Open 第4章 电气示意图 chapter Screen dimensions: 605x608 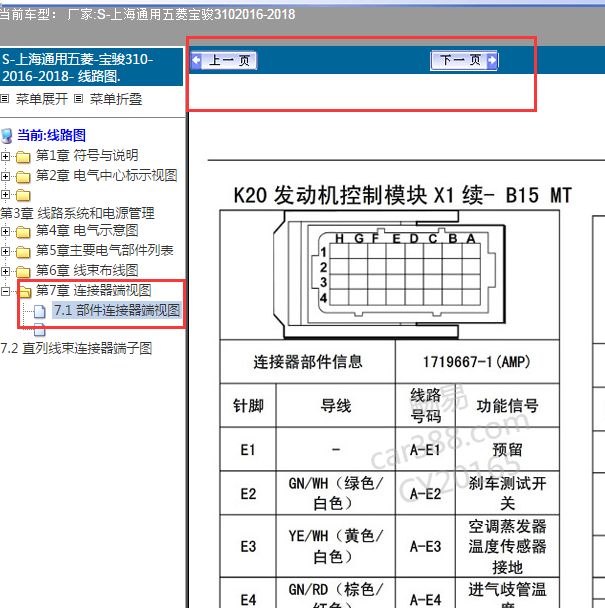[x=87, y=231]
